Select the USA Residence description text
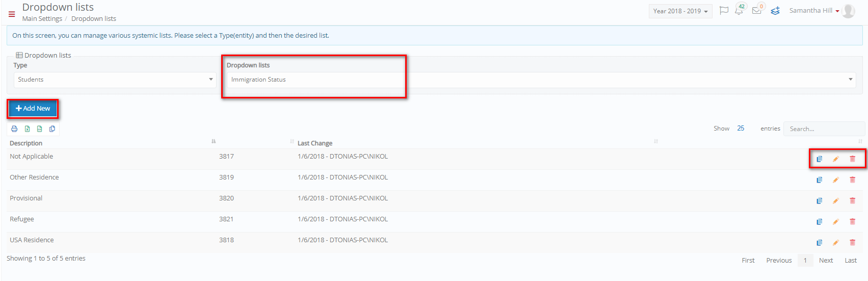This screenshot has width=868, height=281. (x=32, y=240)
